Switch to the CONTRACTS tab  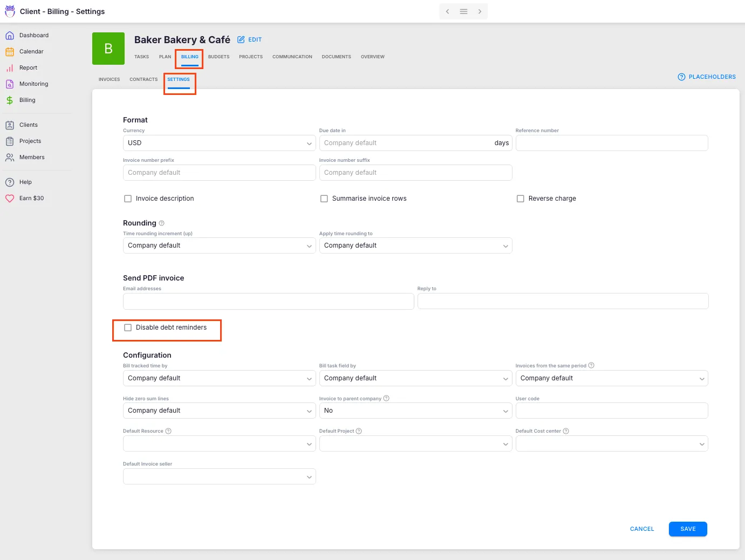tap(143, 79)
